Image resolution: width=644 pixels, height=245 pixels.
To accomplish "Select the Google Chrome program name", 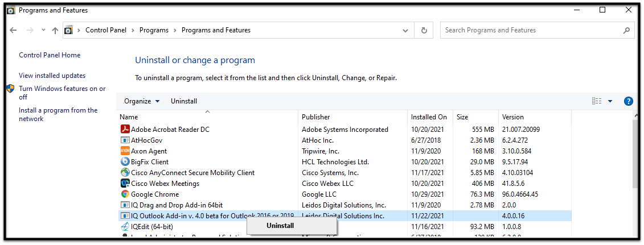I will pyautogui.click(x=155, y=194).
